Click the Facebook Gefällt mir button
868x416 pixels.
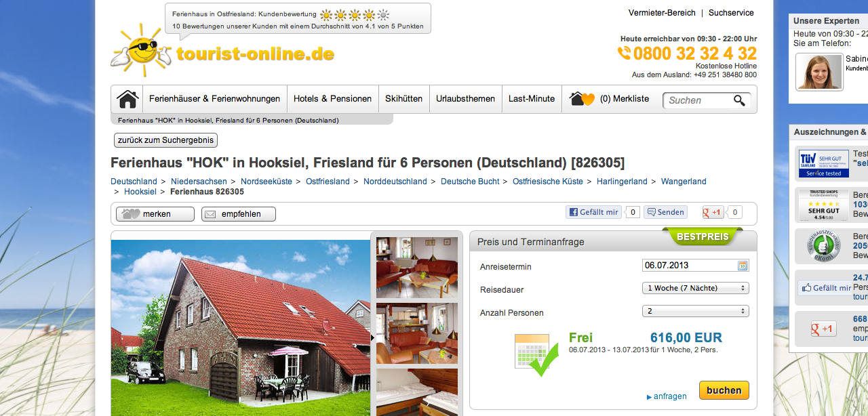[x=594, y=212]
